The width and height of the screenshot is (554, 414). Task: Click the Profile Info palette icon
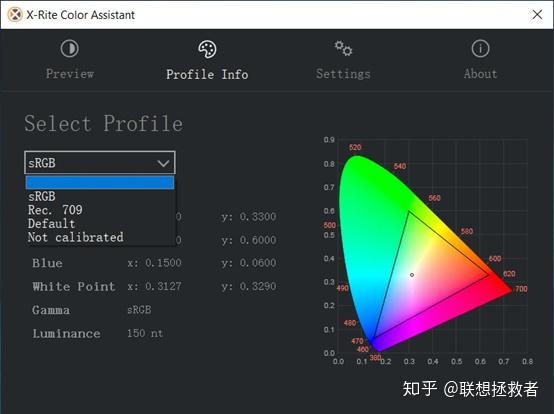tap(207, 49)
